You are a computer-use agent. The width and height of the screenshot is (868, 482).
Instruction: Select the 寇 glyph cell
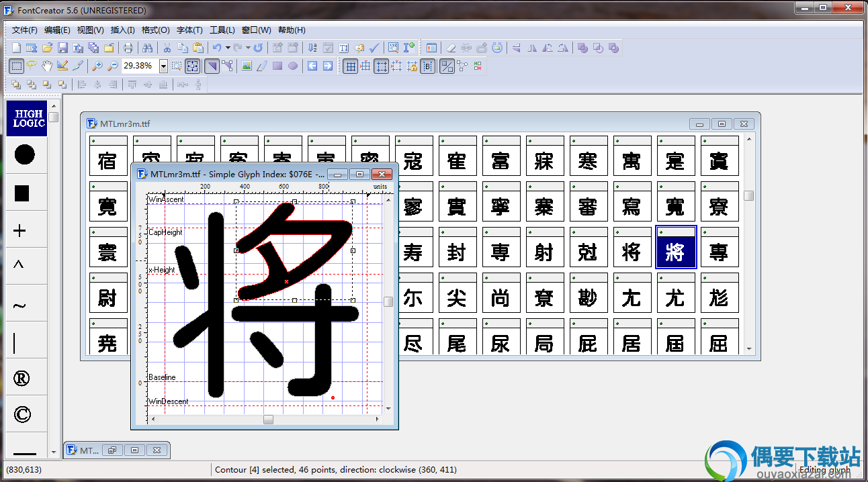(413, 156)
